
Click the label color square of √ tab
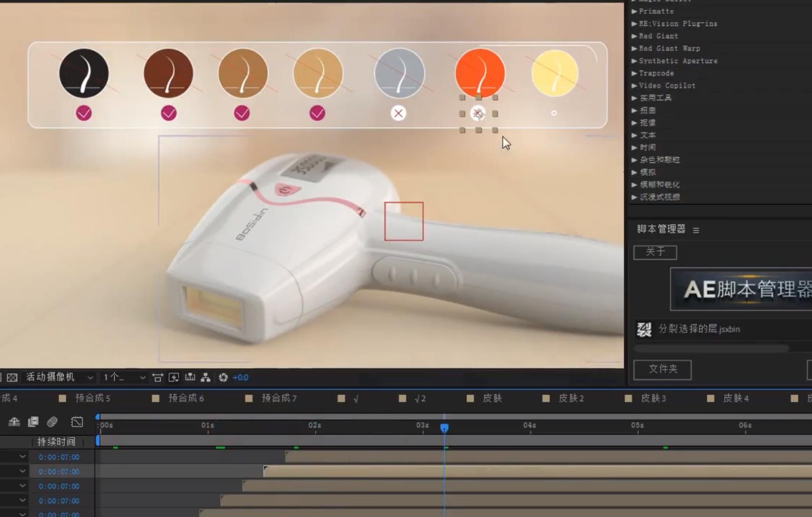[341, 399]
